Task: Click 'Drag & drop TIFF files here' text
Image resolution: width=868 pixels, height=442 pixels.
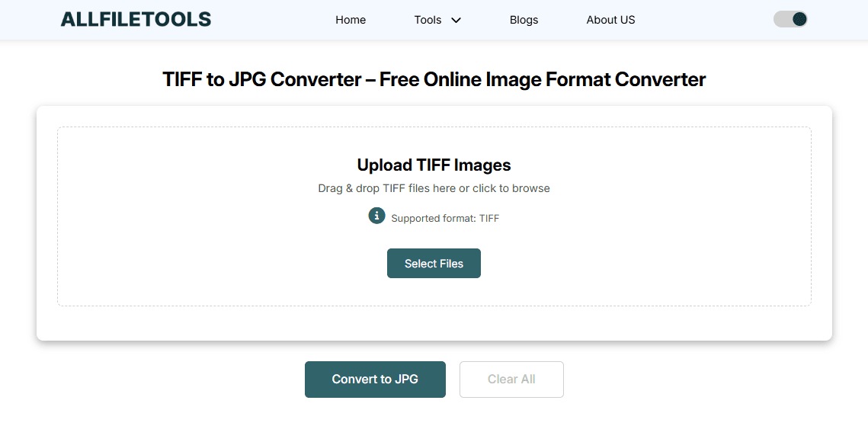Action: pyautogui.click(x=434, y=188)
